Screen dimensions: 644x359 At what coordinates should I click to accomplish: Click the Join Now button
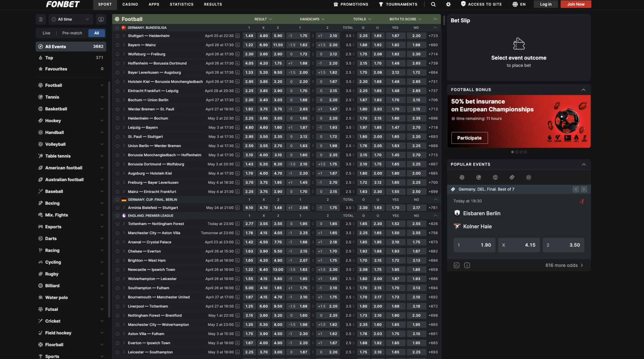pyautogui.click(x=576, y=4)
